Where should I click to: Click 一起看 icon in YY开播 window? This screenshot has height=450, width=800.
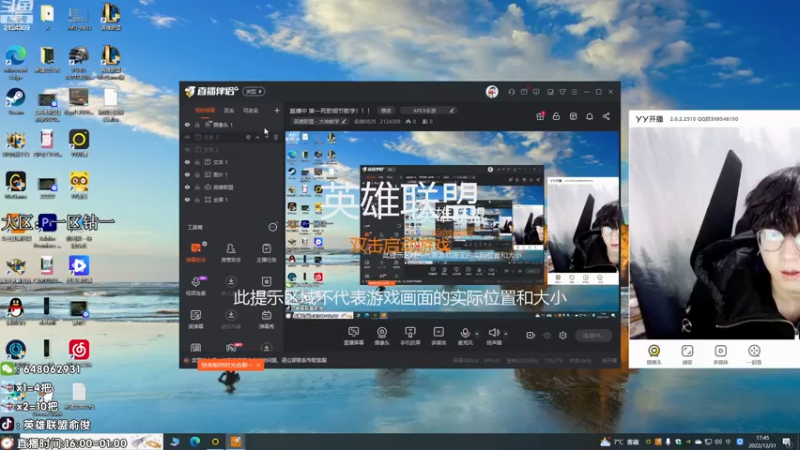coord(754,354)
